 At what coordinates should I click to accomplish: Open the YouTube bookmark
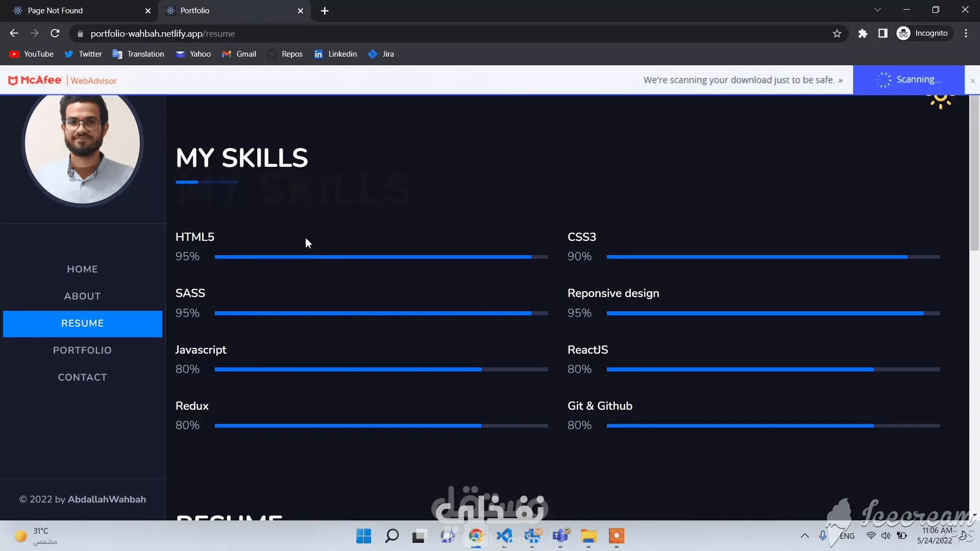pyautogui.click(x=32, y=54)
